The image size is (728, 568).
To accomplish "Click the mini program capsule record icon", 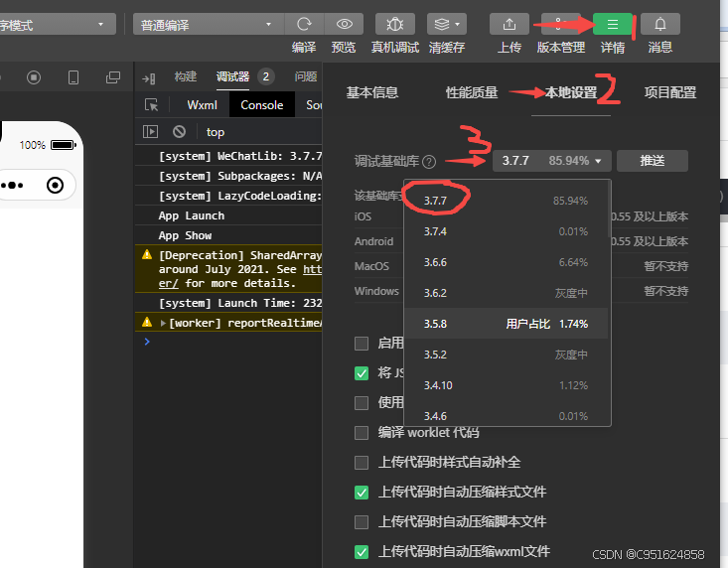I will tap(56, 185).
